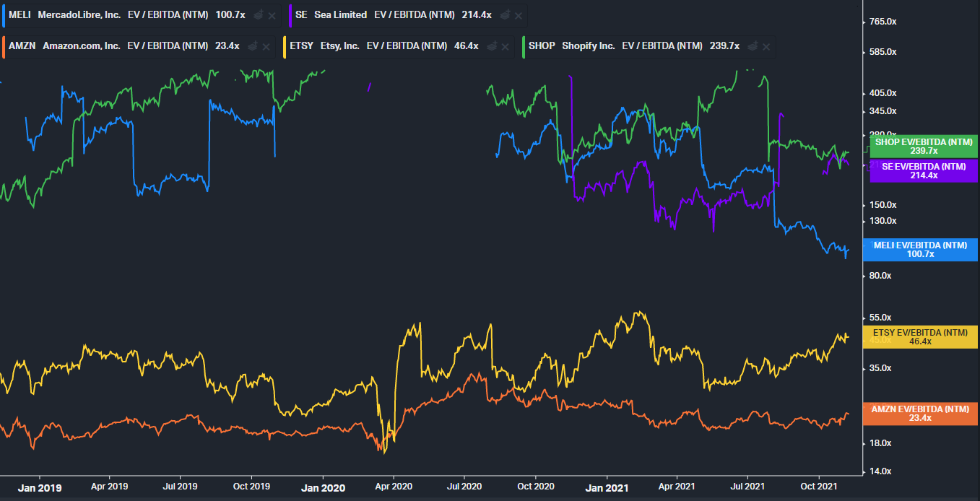Click the EV / EBITDA (NTM) metric for Sea Limited
This screenshot has height=501, width=980.
click(x=414, y=15)
